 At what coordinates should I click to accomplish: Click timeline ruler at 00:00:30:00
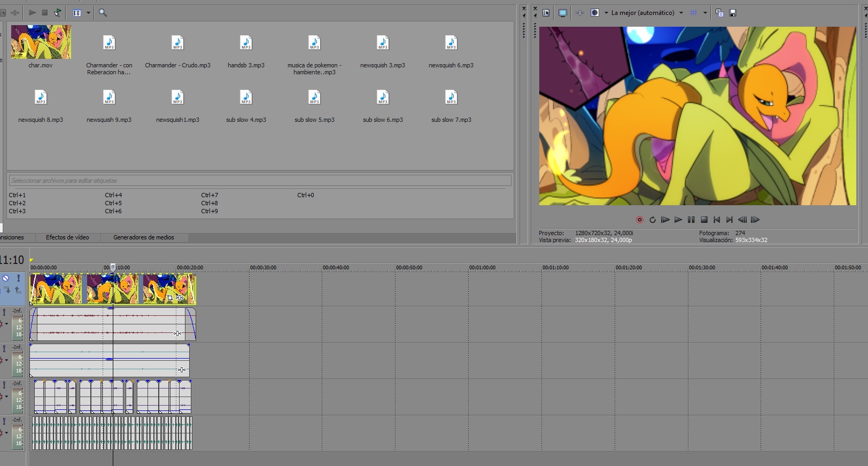click(x=263, y=268)
